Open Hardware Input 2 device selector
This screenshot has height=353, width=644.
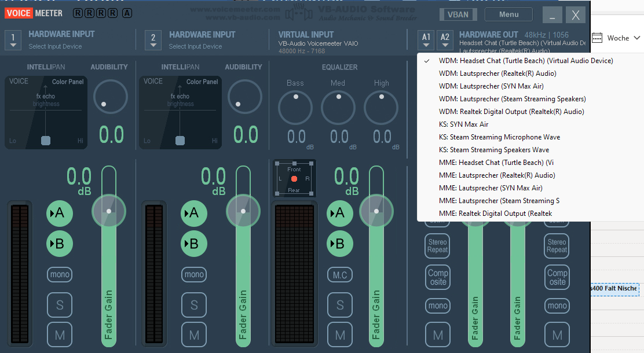153,41
